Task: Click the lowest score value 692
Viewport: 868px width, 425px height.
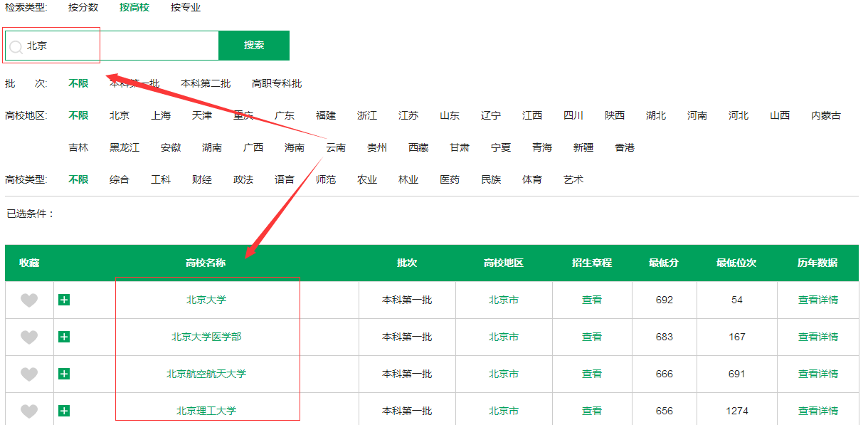Action: pyautogui.click(x=665, y=300)
